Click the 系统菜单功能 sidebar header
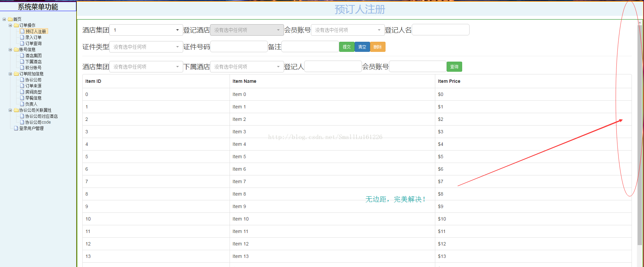 [x=38, y=7]
